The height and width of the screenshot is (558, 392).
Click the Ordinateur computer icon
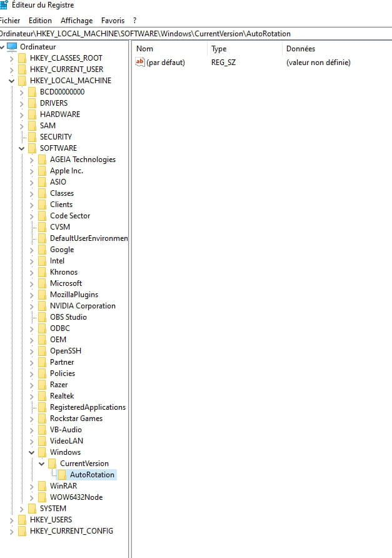coord(12,47)
